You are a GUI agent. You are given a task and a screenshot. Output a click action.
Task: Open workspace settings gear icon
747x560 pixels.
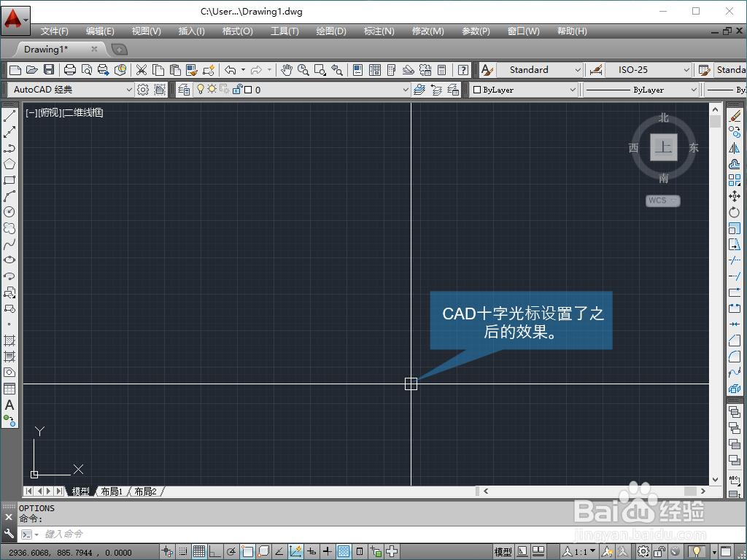[143, 90]
